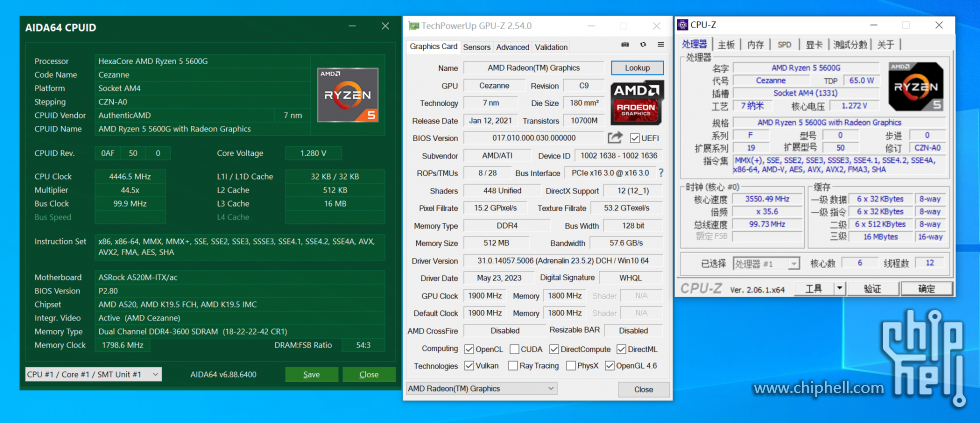The width and height of the screenshot is (980, 423).
Task: Open the CPU #1 / Core #1 selector dropdown in AIDA64
Action: pyautogui.click(x=93, y=374)
